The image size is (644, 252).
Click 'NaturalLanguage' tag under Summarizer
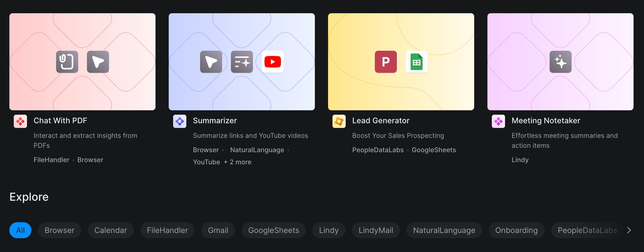257,150
